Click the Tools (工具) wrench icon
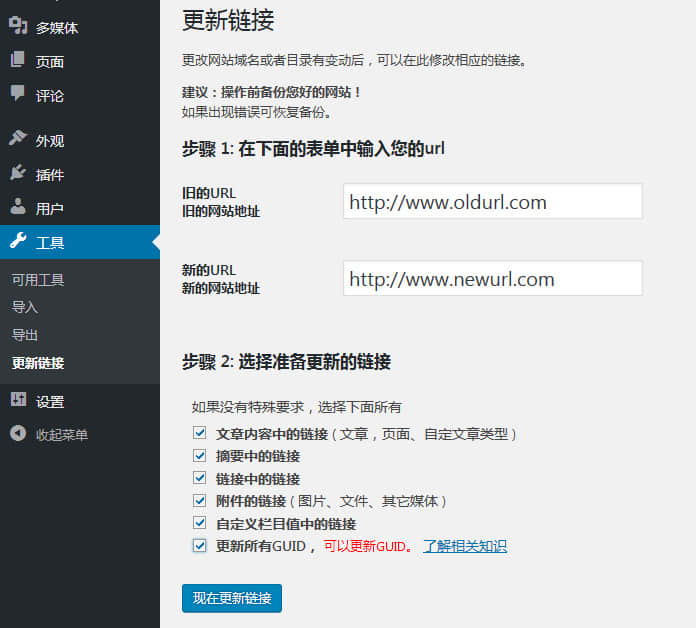 (18, 240)
